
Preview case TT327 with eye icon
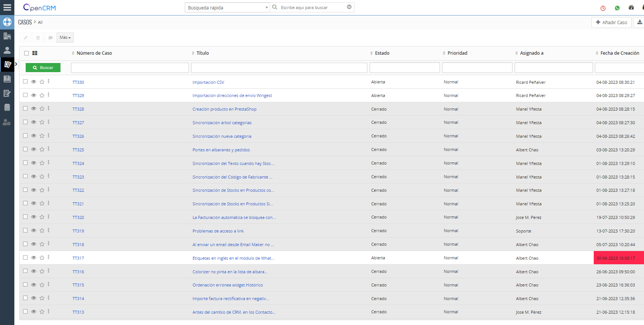click(34, 122)
